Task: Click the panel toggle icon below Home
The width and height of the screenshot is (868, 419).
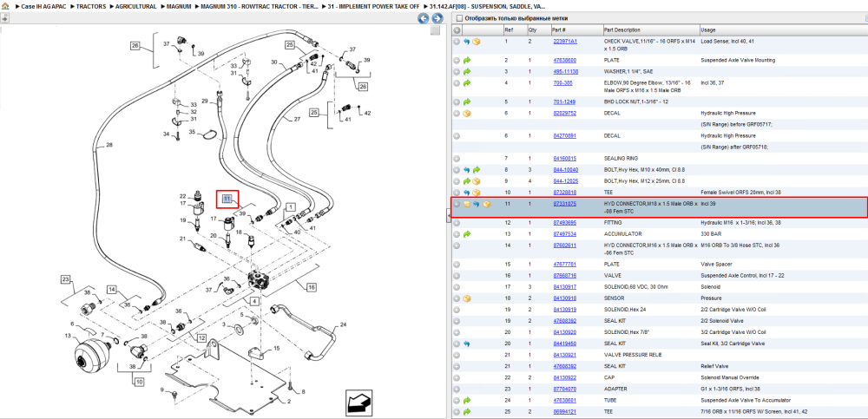Action: 4,18
